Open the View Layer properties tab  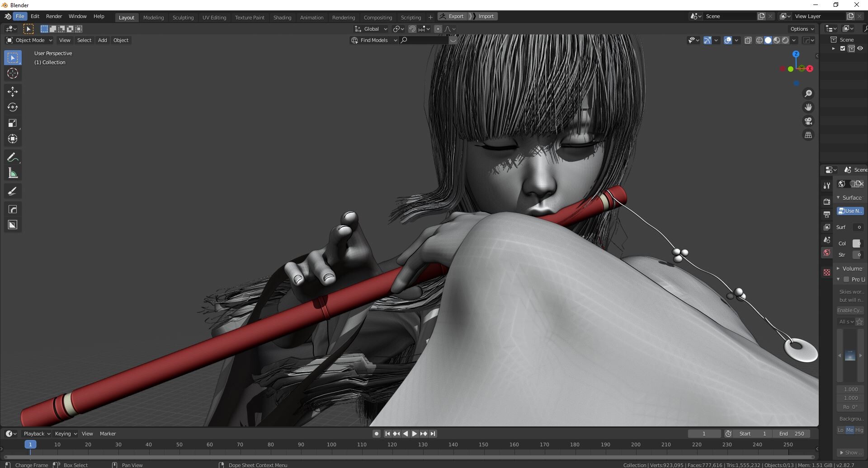827,227
